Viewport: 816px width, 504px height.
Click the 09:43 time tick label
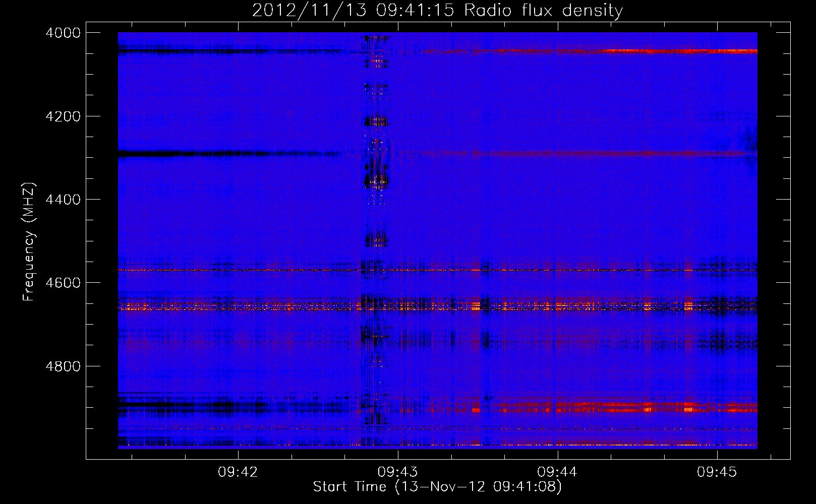coord(398,472)
